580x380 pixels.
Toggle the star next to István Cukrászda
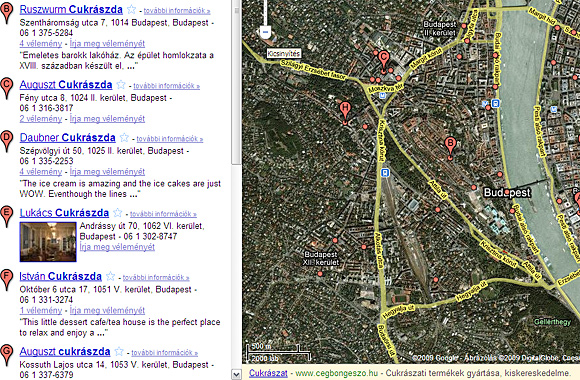(111, 276)
